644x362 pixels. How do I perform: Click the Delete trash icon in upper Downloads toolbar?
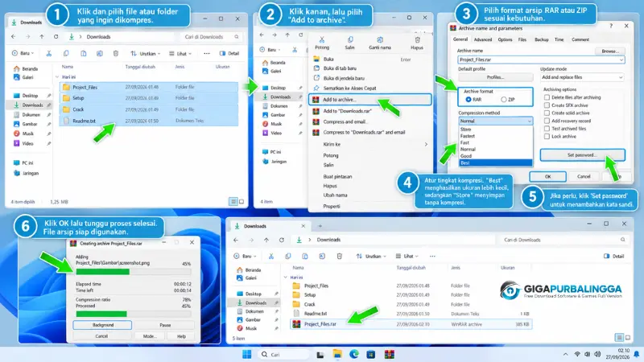pyautogui.click(x=116, y=53)
